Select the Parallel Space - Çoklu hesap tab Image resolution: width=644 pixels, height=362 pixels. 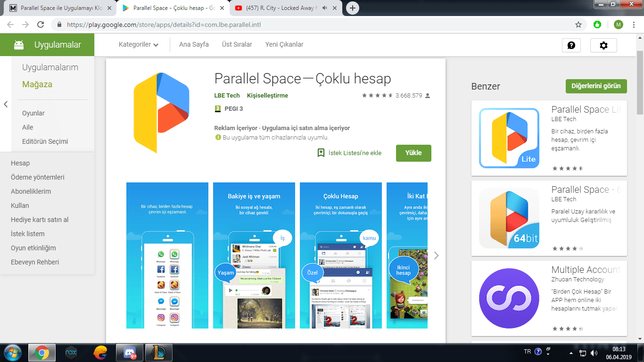[x=173, y=8]
